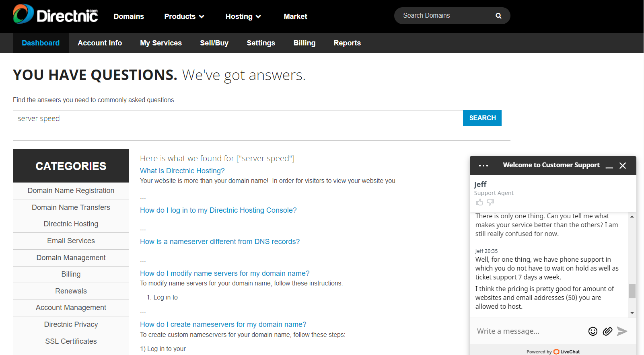This screenshot has height=355, width=644.
Task: Open the My Services tab
Action: 161,43
